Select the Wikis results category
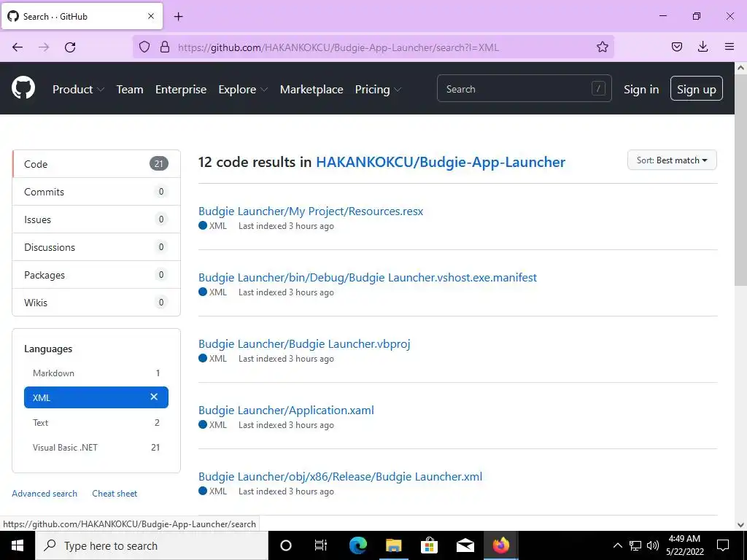Image resolution: width=747 pixels, height=560 pixels. [x=96, y=302]
